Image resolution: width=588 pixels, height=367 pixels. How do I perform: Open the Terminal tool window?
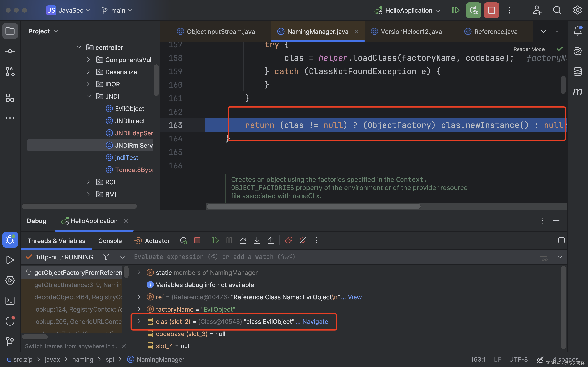point(10,301)
